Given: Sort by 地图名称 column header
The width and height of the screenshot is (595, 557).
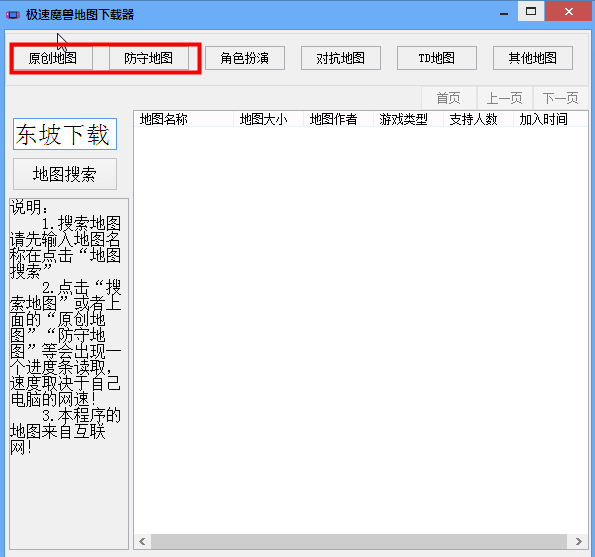Looking at the screenshot, I should pyautogui.click(x=184, y=119).
